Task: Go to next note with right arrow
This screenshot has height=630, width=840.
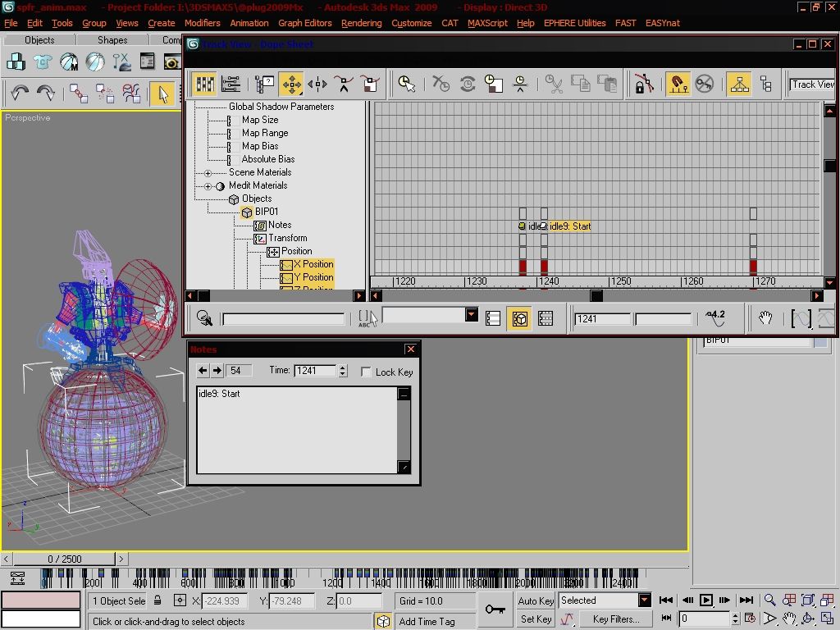Action: tap(217, 370)
